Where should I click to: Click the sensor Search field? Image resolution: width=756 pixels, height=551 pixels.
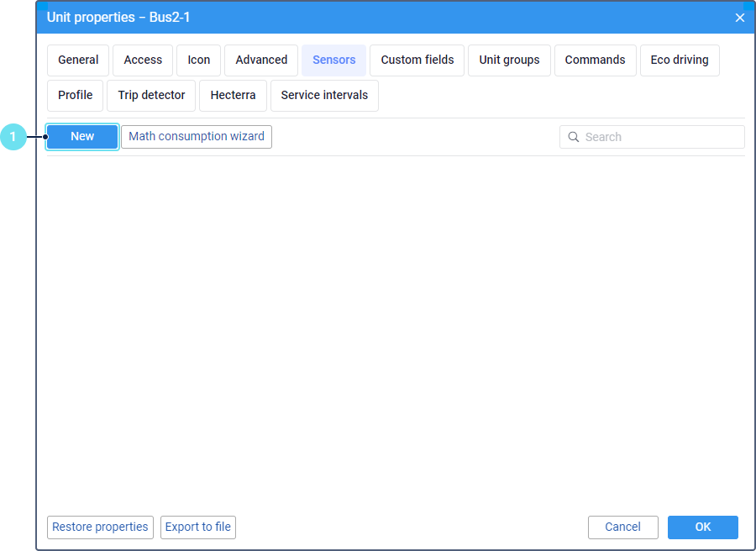pos(659,137)
